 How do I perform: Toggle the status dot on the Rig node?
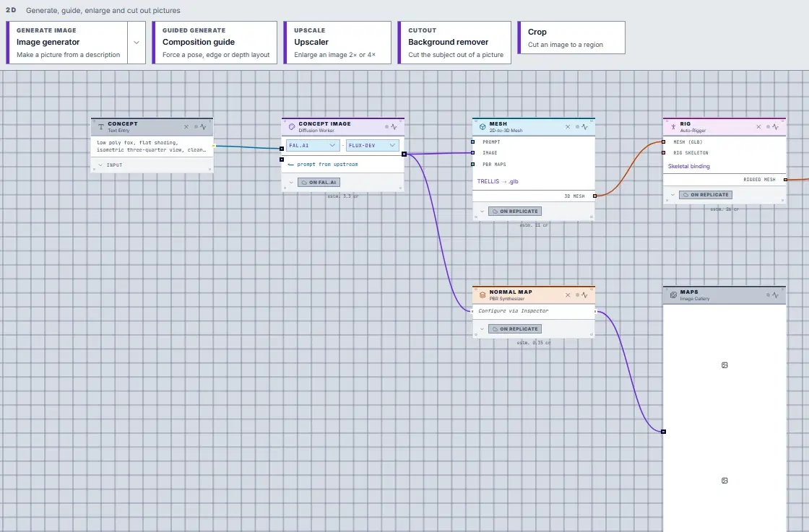point(769,127)
